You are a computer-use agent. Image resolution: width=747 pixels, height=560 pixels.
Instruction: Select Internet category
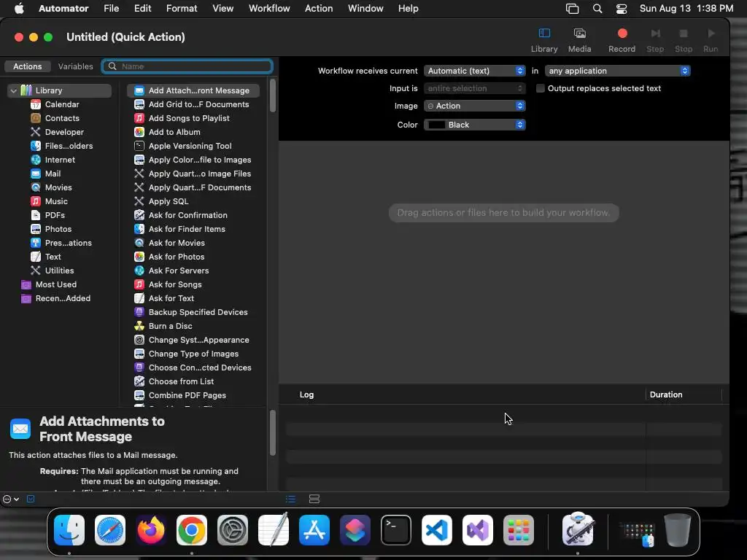click(x=60, y=160)
